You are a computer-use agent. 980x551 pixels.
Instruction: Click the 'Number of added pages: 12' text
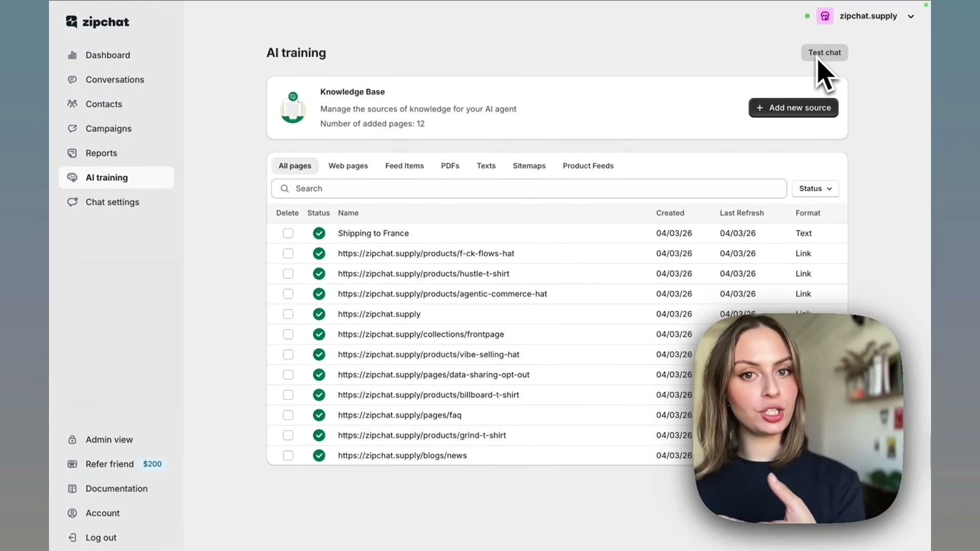[372, 123]
